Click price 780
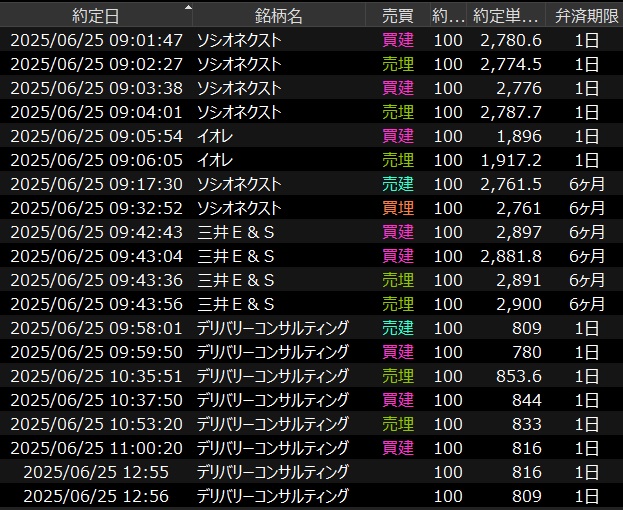Viewport: 623px width, 510px height. [527, 352]
